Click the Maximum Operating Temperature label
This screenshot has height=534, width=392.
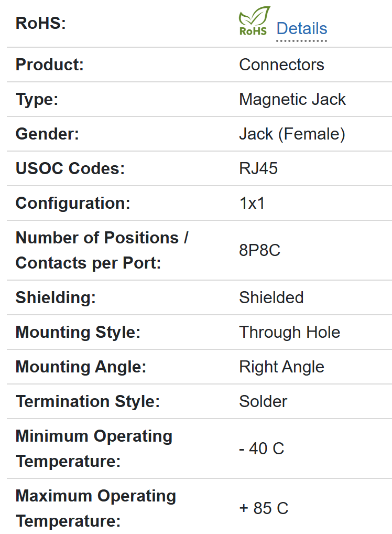tap(96, 508)
